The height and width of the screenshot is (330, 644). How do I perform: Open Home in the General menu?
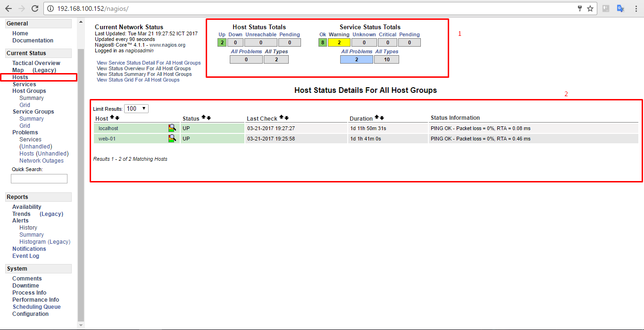click(20, 33)
